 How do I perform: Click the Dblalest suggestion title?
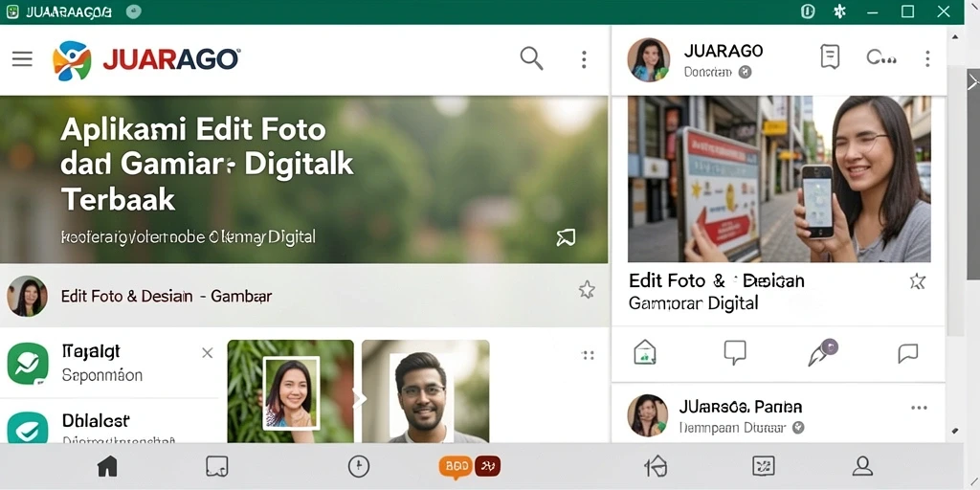click(x=97, y=421)
